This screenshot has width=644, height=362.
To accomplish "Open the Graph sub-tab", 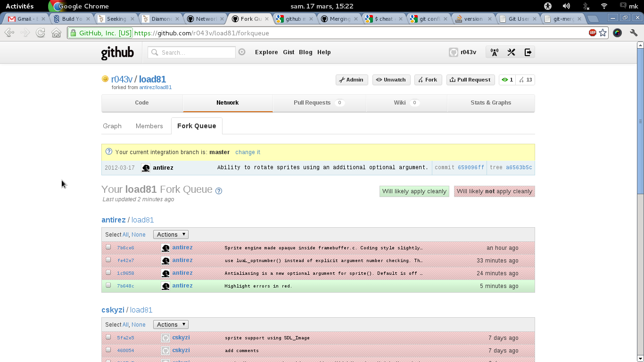I will [112, 126].
